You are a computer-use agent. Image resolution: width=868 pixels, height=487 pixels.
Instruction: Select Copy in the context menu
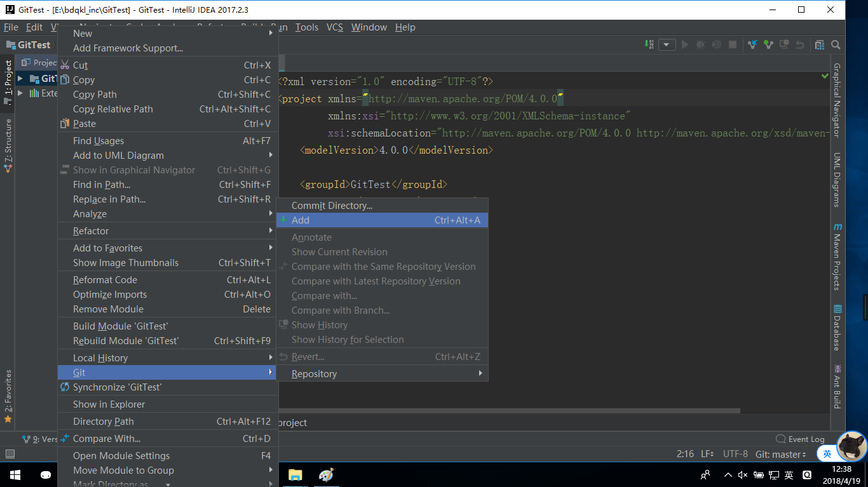[168, 79]
